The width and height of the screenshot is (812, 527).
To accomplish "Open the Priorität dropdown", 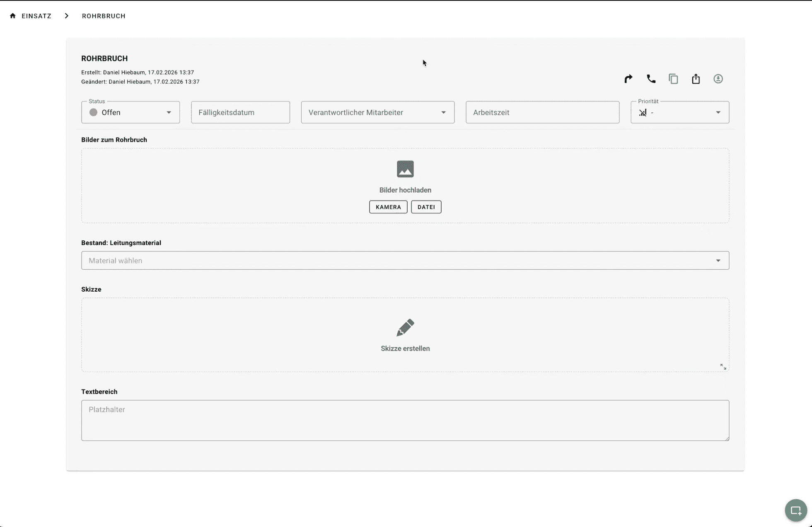I will pyautogui.click(x=679, y=112).
